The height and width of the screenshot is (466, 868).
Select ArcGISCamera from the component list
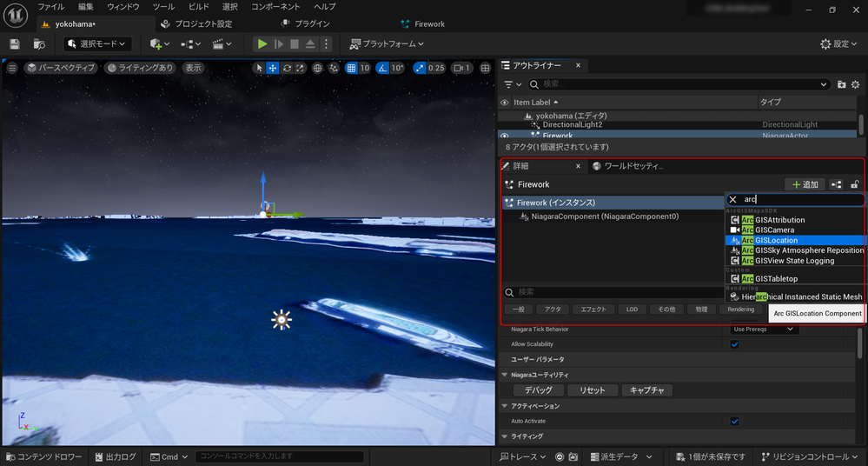[796, 230]
